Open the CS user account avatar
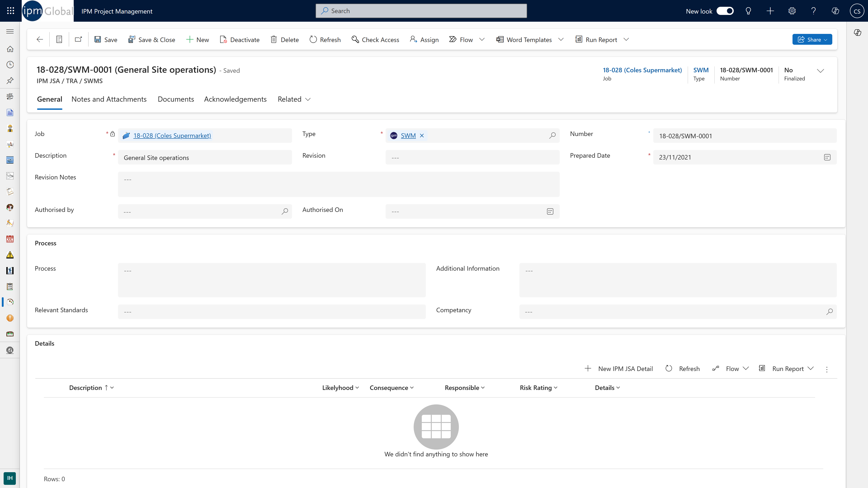The height and width of the screenshot is (488, 868). tap(857, 11)
